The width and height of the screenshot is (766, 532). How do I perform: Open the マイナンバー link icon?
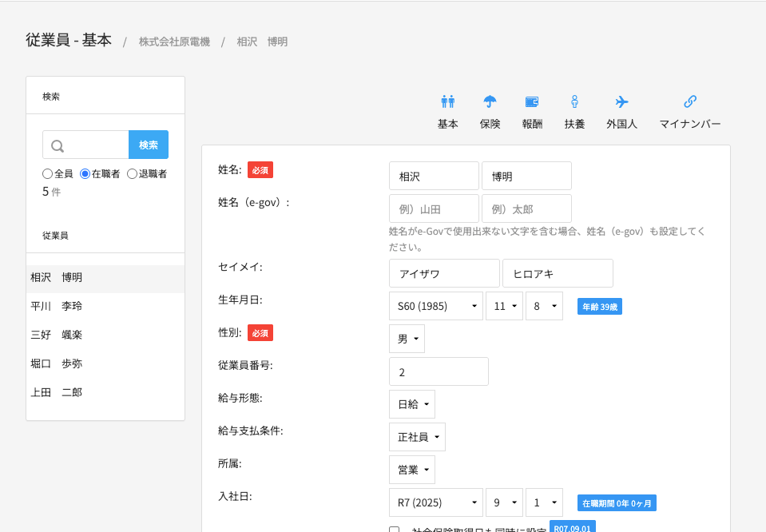tap(690, 101)
